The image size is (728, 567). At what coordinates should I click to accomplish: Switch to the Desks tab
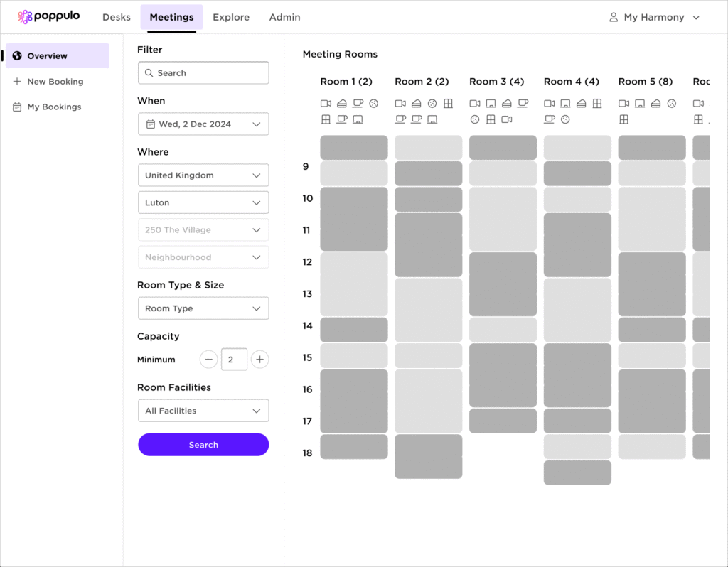(116, 17)
